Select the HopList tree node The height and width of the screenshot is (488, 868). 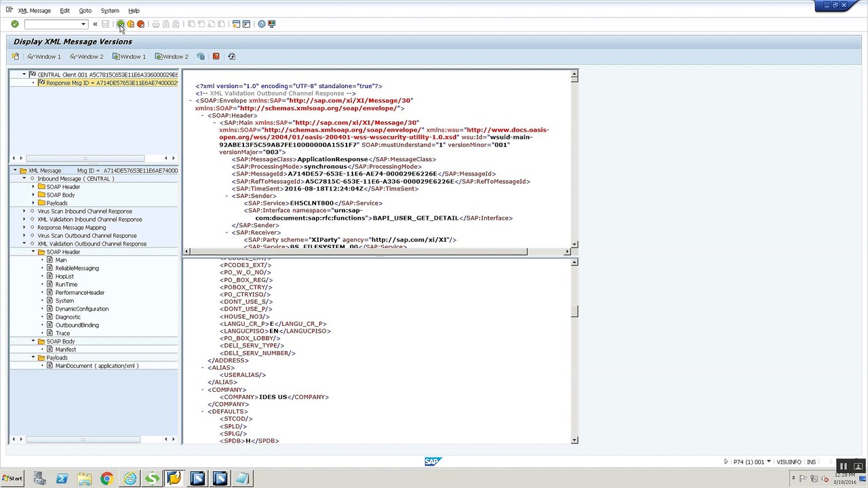pos(64,277)
